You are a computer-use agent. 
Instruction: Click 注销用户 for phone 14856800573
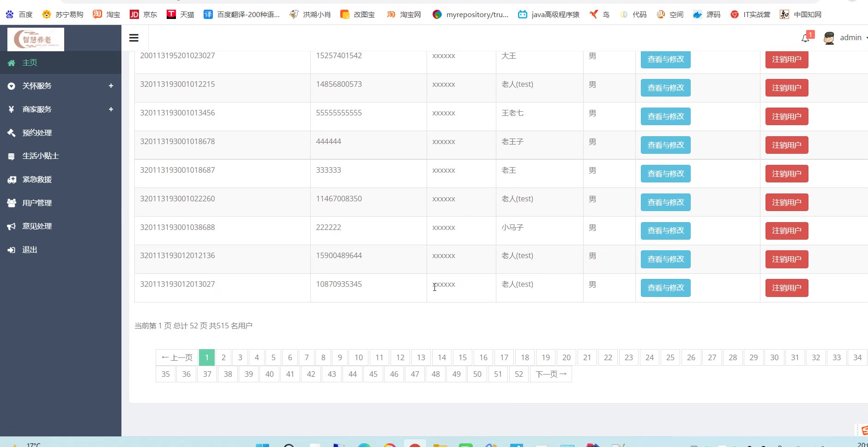(x=787, y=88)
